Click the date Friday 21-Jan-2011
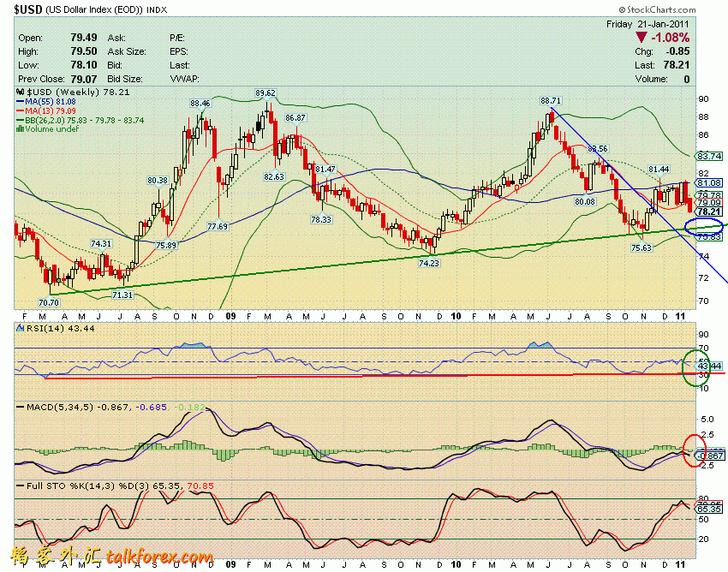The image size is (728, 572). [x=647, y=24]
